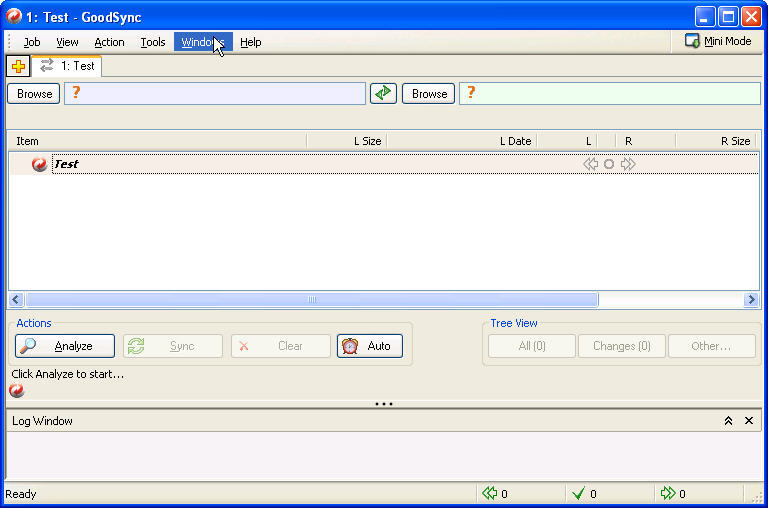Click scroll right arrow of file list
The width and height of the screenshot is (768, 508).
coord(751,299)
